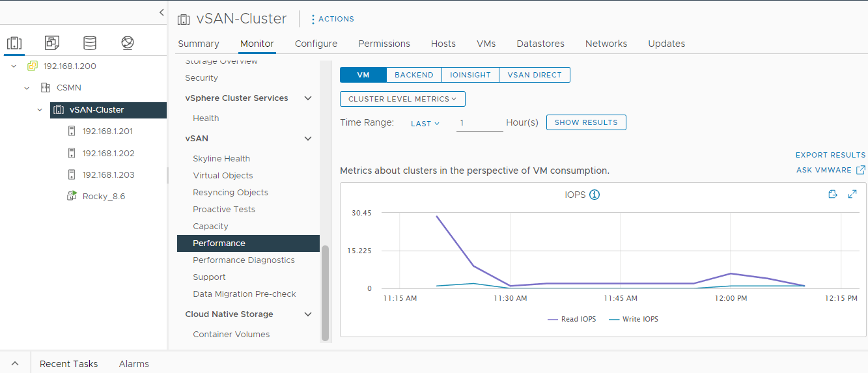This screenshot has height=373, width=868.
Task: Open the Permissions tab
Action: pyautogui.click(x=384, y=44)
